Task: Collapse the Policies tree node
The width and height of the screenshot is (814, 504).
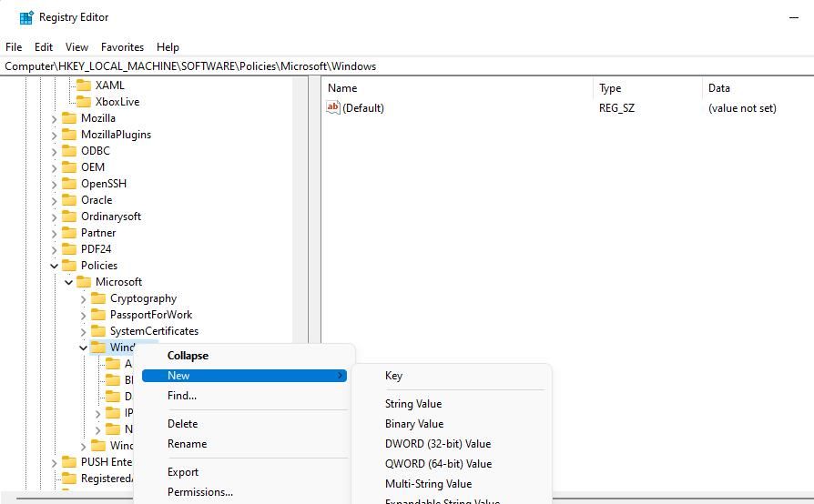Action: click(54, 266)
